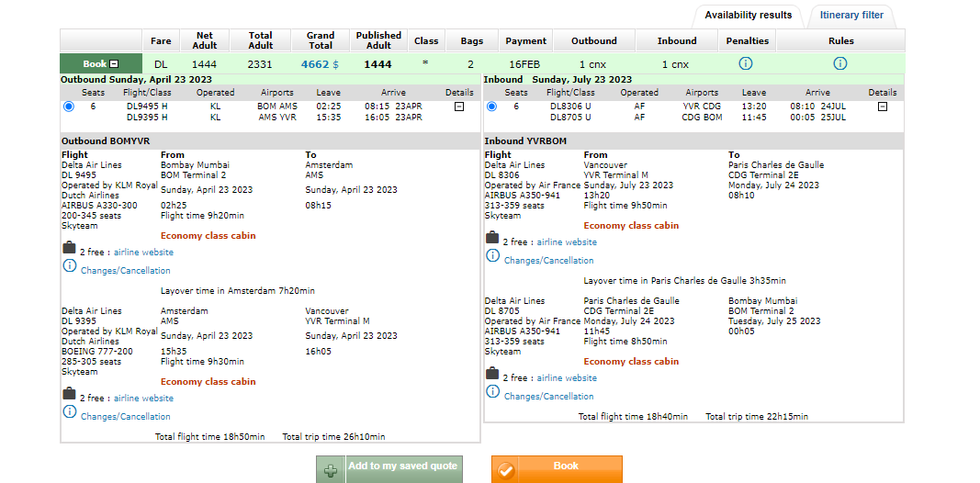Switch to Availability results tab

[x=748, y=16]
